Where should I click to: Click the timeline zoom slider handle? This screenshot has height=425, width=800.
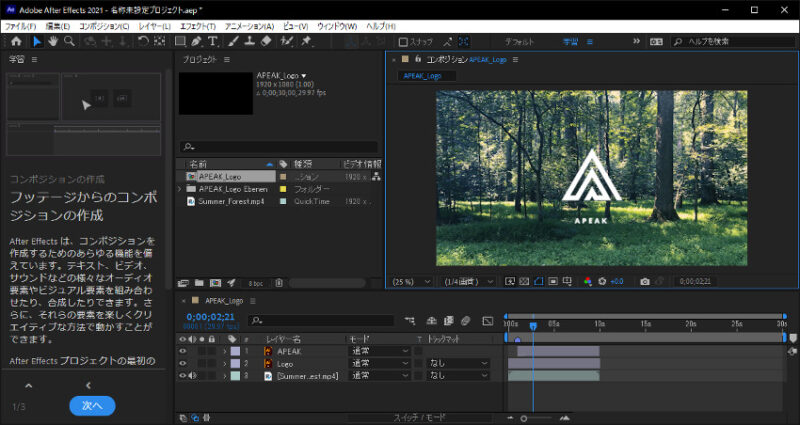click(523, 418)
